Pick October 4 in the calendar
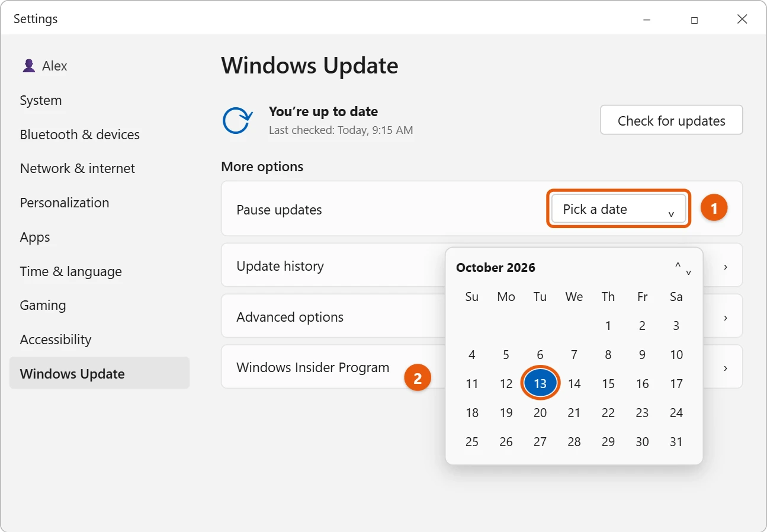Screen dimensions: 767x532 tap(472, 354)
